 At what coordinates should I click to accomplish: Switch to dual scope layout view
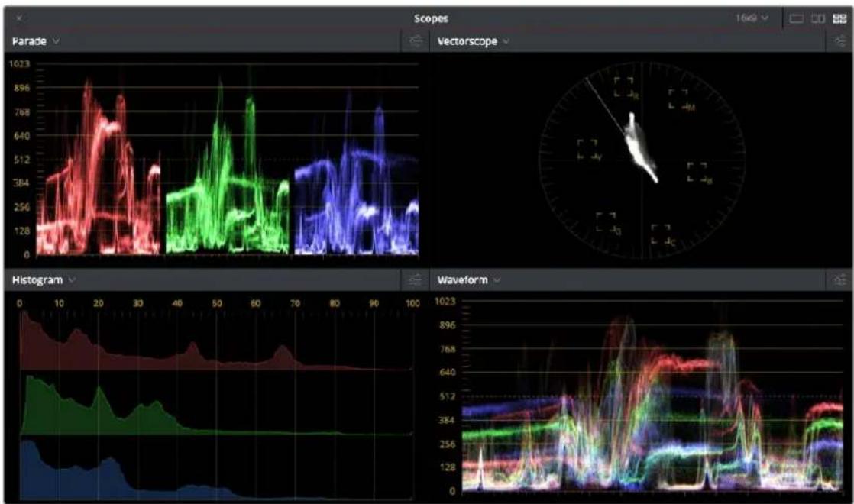tap(818, 18)
